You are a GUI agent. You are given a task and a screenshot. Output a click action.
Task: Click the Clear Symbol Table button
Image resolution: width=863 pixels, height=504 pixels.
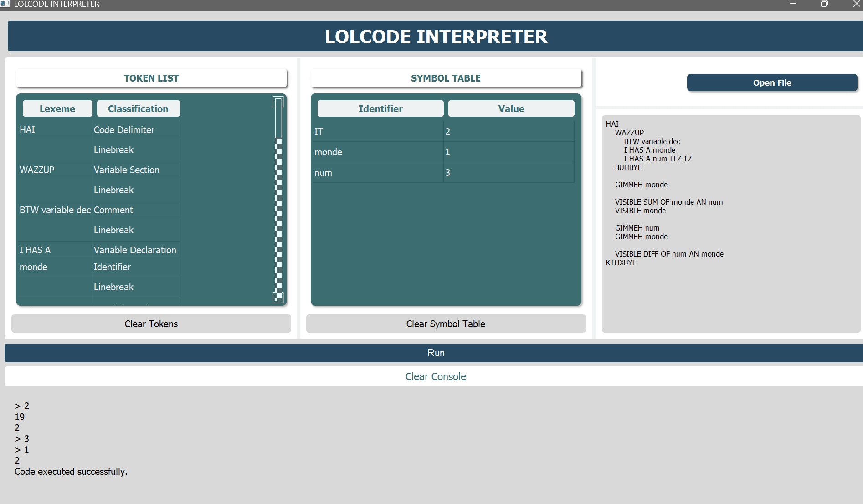(x=446, y=324)
